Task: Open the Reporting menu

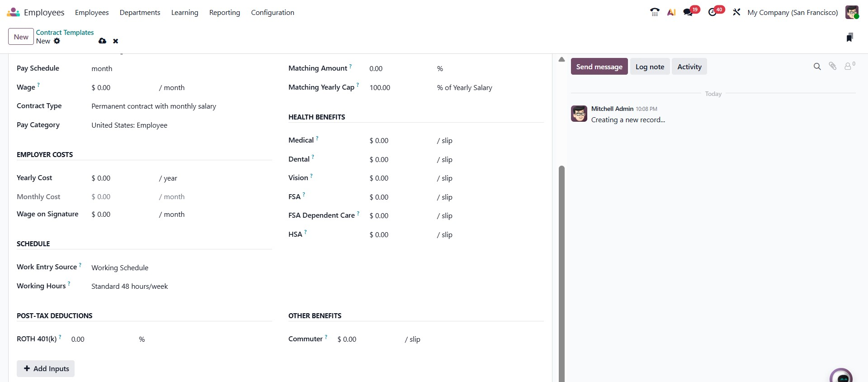Action: click(225, 13)
